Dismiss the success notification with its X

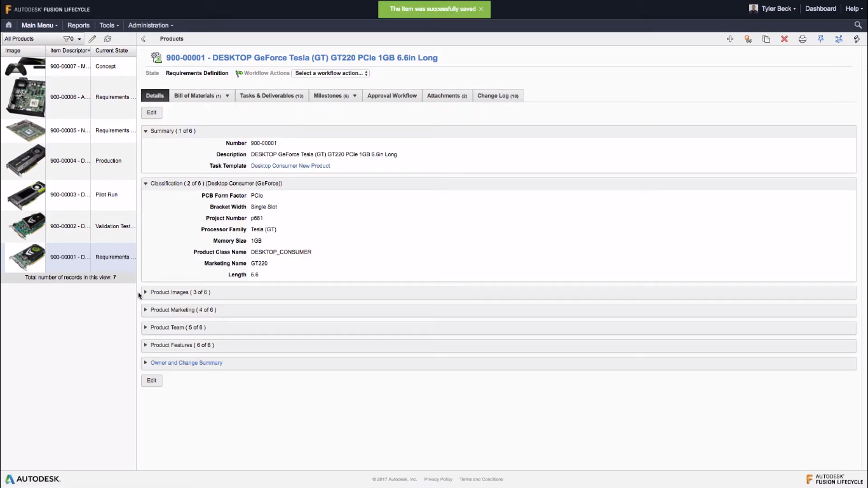[x=481, y=9]
